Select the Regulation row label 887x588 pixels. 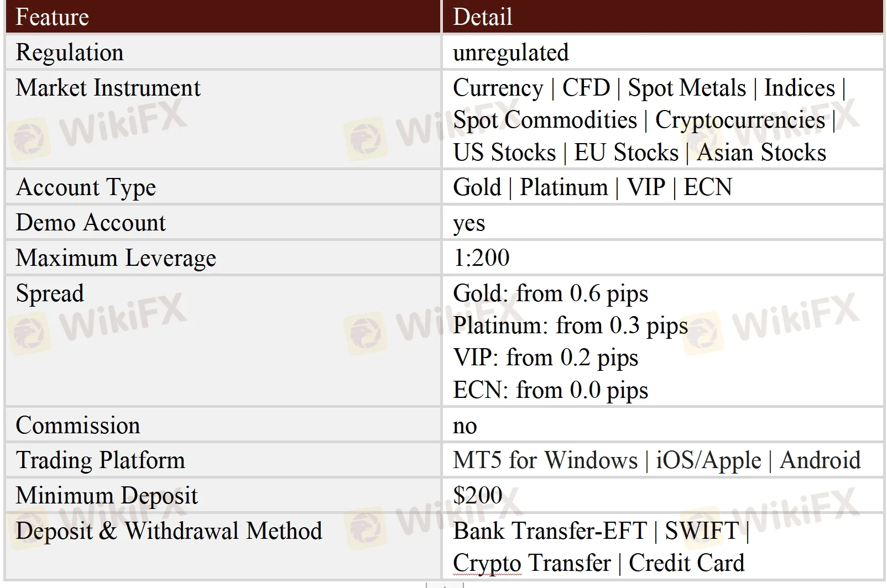pos(70,53)
